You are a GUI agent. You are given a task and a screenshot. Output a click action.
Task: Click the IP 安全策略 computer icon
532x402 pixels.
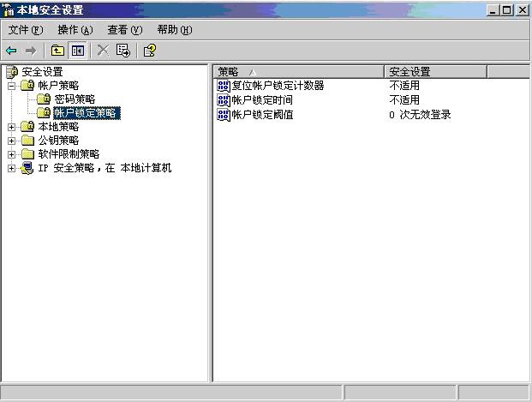27,168
